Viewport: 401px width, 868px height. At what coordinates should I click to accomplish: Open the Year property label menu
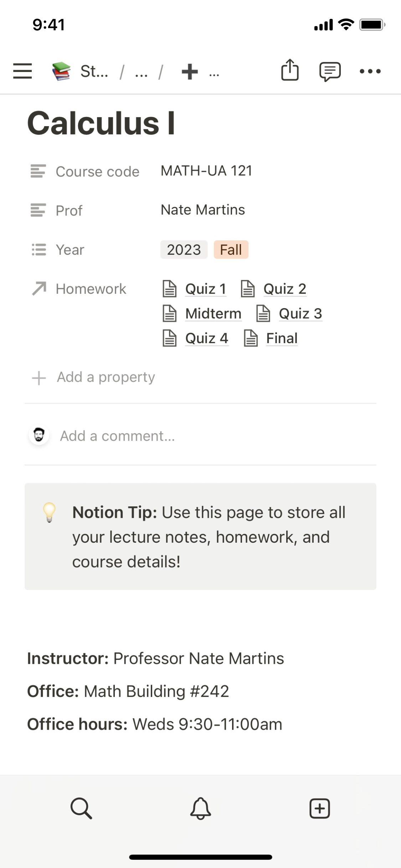coord(70,249)
